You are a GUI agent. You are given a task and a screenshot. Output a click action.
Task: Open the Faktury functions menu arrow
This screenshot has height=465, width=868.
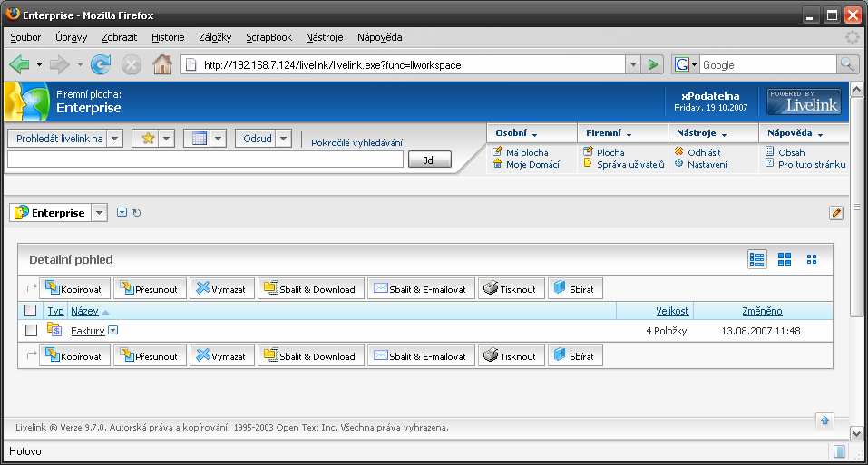(x=113, y=330)
